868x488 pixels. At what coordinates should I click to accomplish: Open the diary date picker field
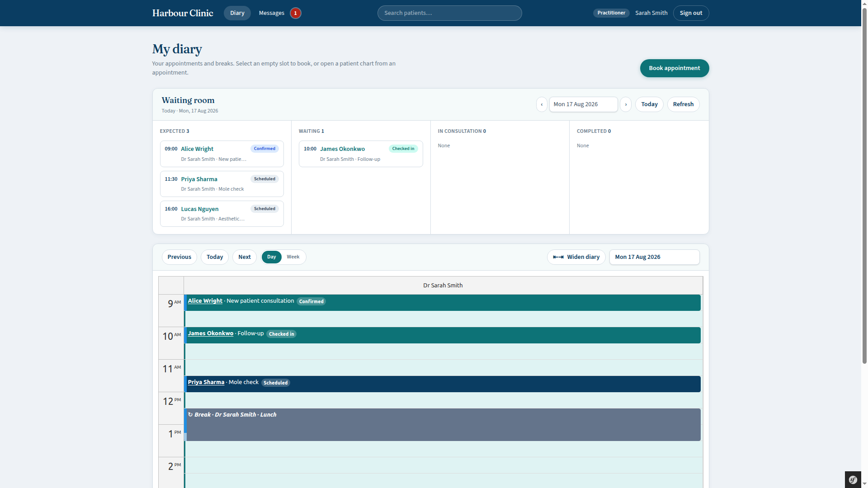tap(654, 257)
